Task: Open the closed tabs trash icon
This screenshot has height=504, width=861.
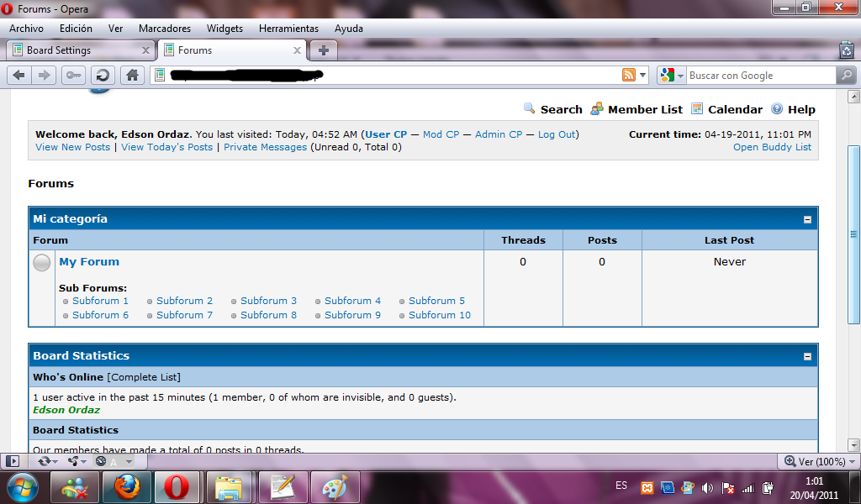Action: click(847, 50)
